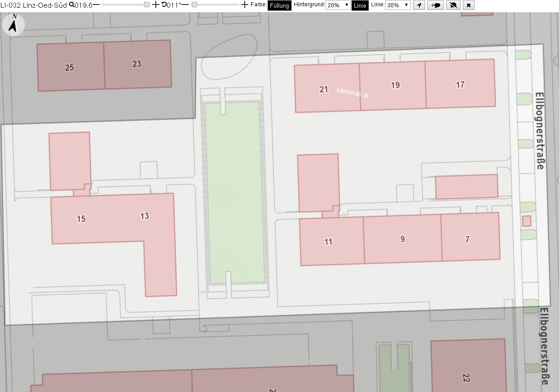Open the Linie percentage dropdown

tap(398, 5)
